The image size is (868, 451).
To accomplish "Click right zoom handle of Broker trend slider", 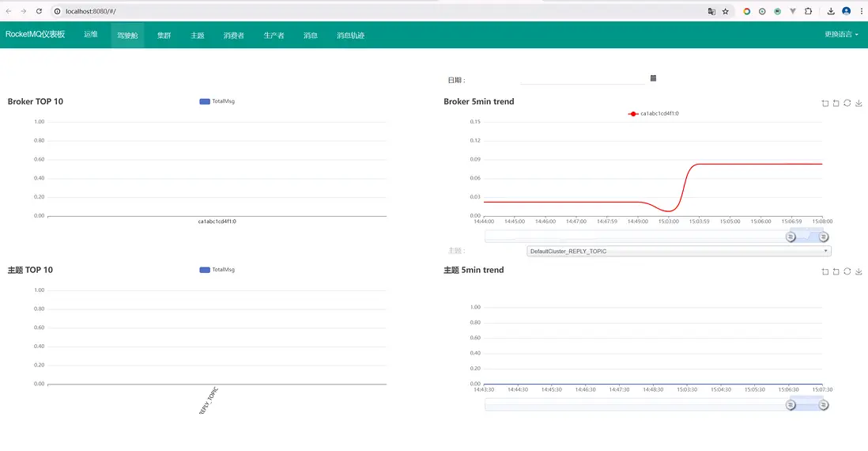I will tap(824, 237).
